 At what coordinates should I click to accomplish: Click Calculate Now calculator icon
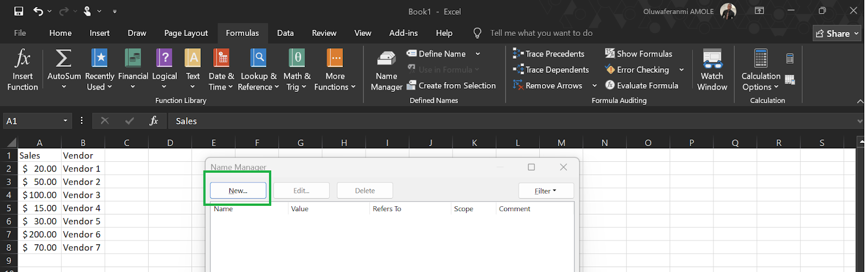point(790,58)
